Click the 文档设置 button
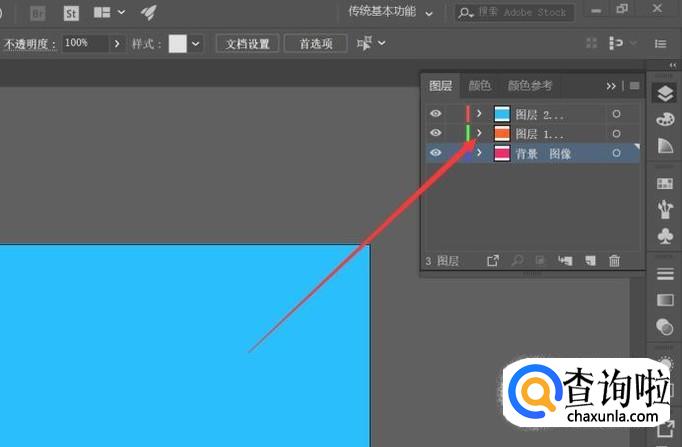This screenshot has height=447, width=682. (x=247, y=43)
